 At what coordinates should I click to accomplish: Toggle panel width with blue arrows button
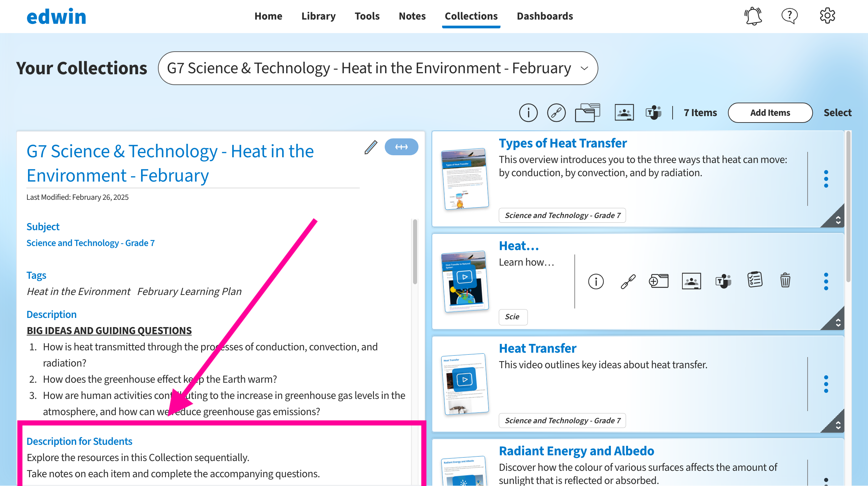401,147
